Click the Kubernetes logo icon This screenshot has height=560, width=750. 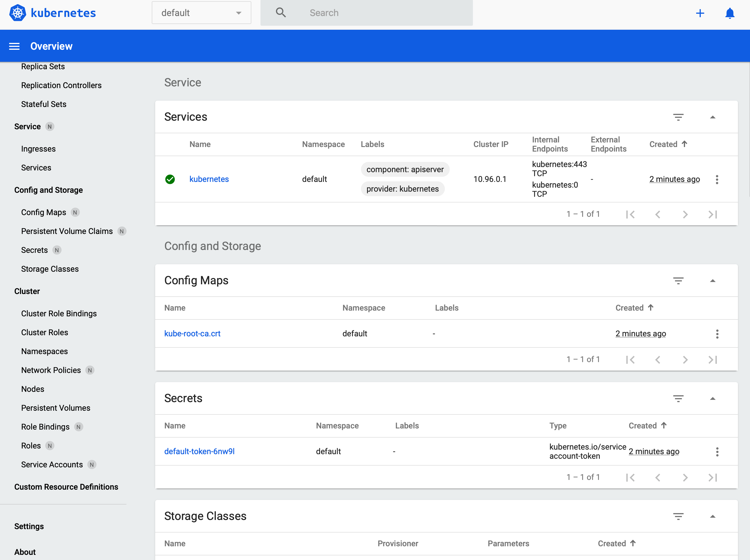18,13
